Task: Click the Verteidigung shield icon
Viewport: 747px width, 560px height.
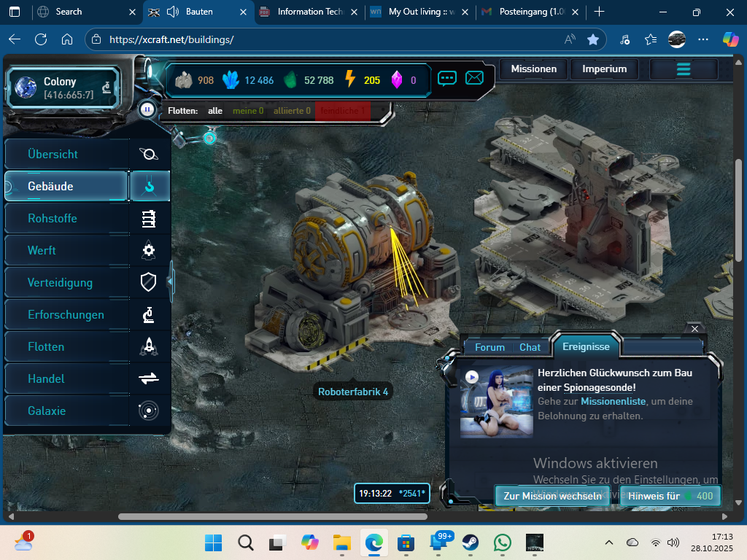Action: coord(149,283)
